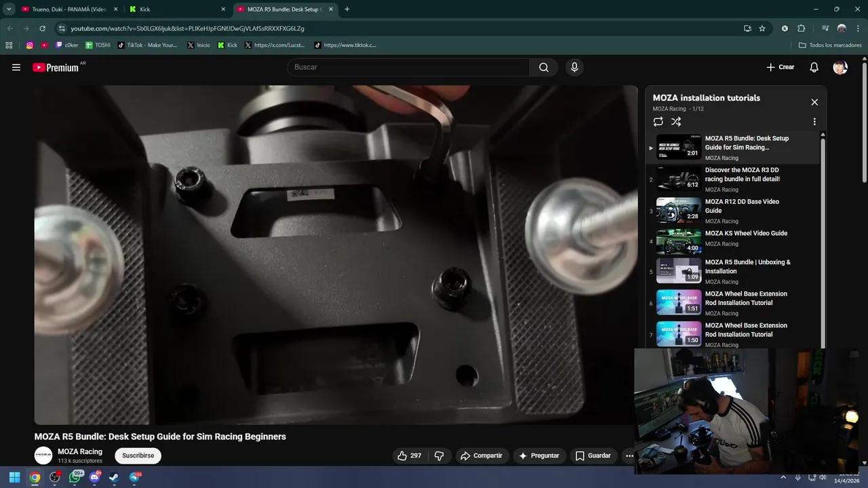Image resolution: width=868 pixels, height=488 pixels.
Task: Subscribe with the Suscribirse button
Action: coord(138,455)
